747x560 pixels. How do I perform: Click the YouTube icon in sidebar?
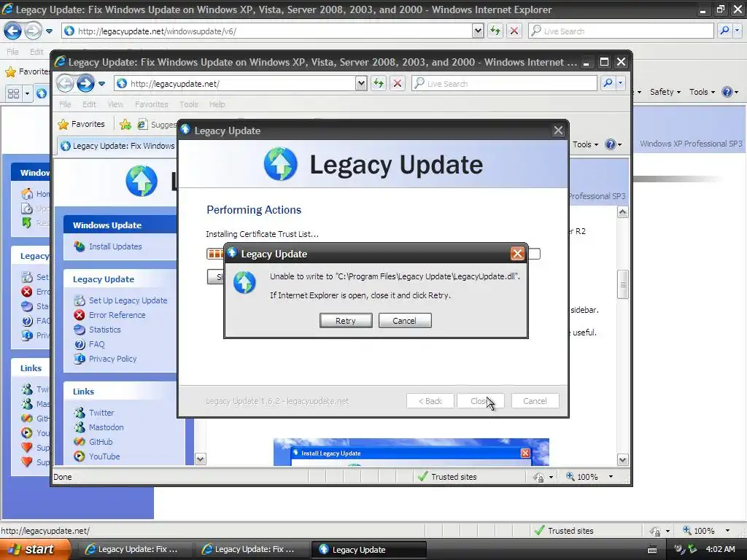pyautogui.click(x=80, y=456)
